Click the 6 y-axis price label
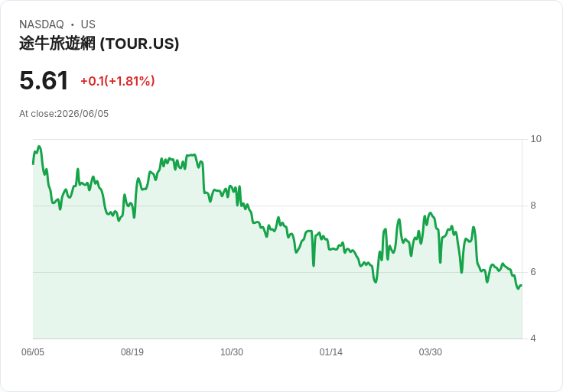This screenshot has width=563, height=392. (533, 272)
